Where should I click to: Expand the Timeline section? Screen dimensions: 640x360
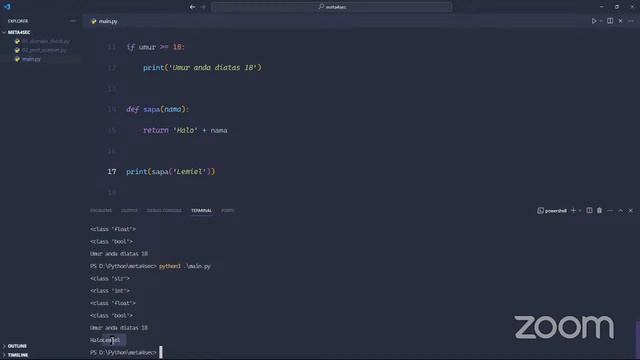click(x=18, y=355)
